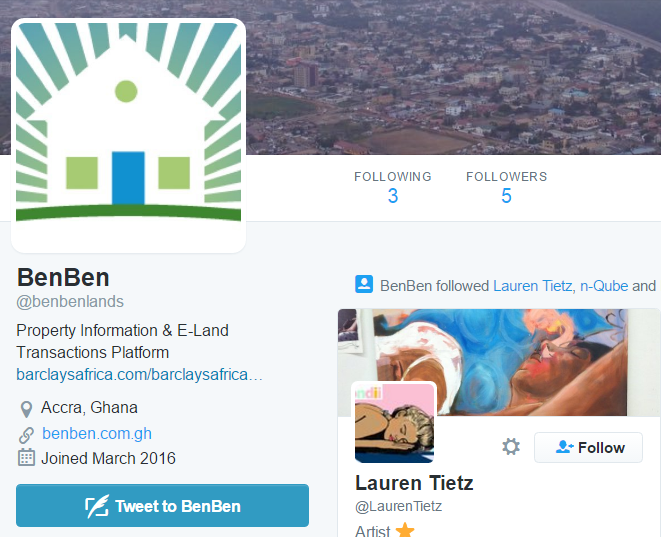Click the orange star next to Artist
This screenshot has width=661, height=537.
(x=405, y=530)
